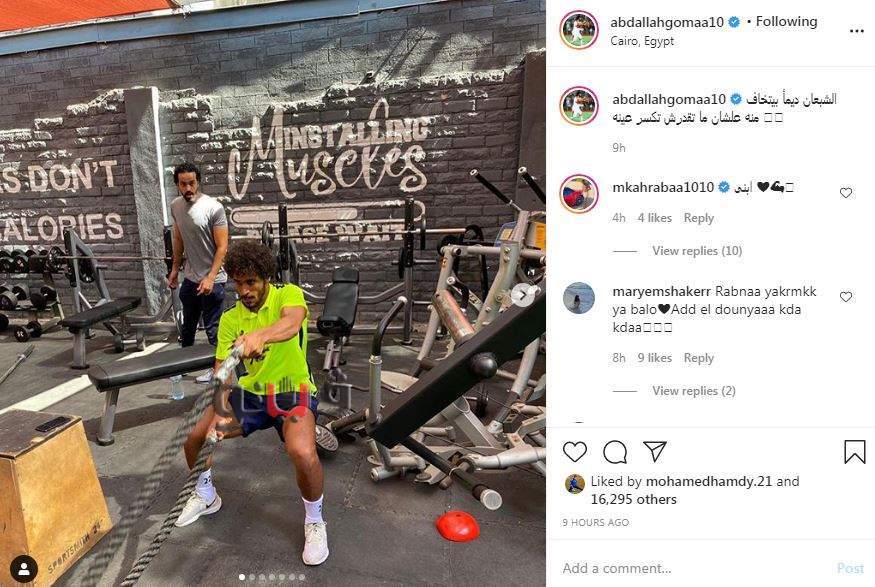
Task: Like the post with heart icon
Action: pyautogui.click(x=575, y=451)
